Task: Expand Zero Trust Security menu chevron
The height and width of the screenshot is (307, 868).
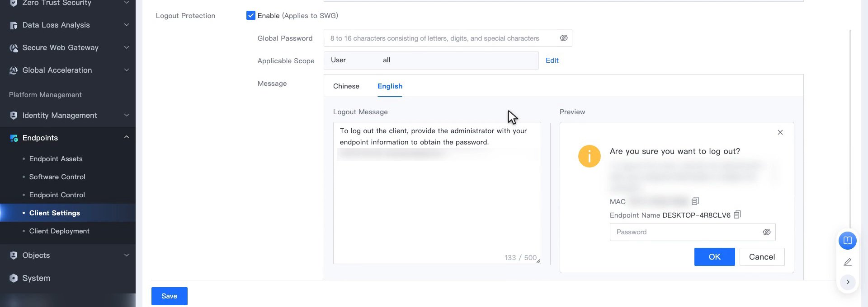Action: tap(127, 3)
